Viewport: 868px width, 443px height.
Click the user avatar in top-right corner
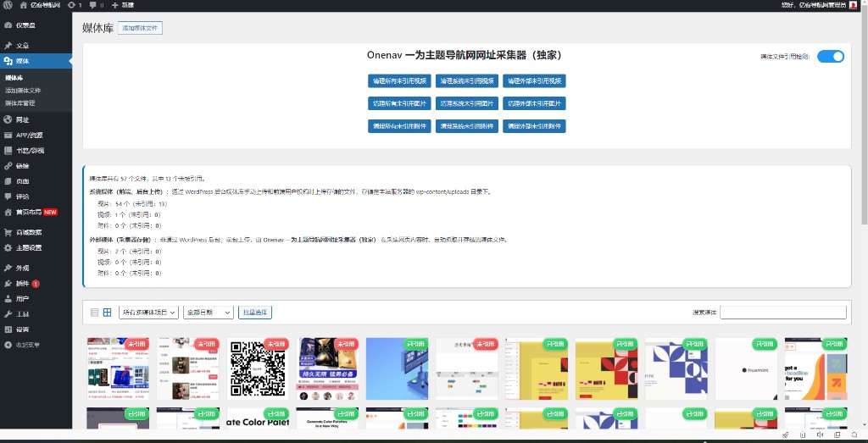(853, 5)
